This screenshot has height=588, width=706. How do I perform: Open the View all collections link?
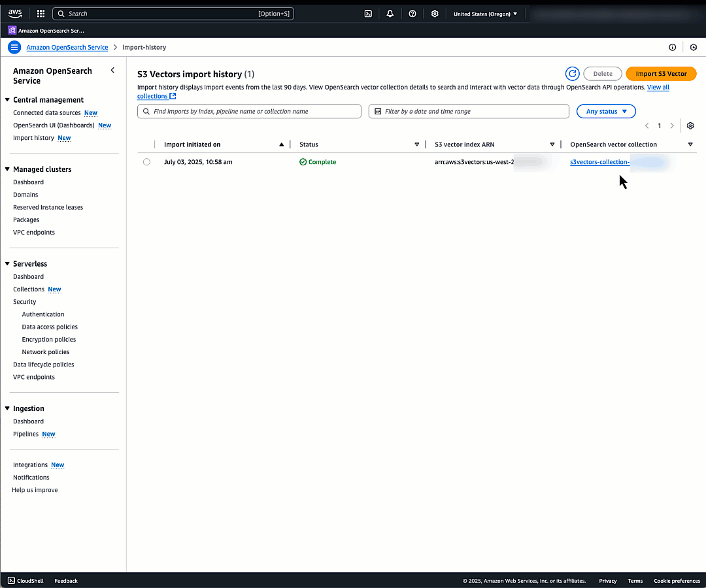(x=658, y=88)
